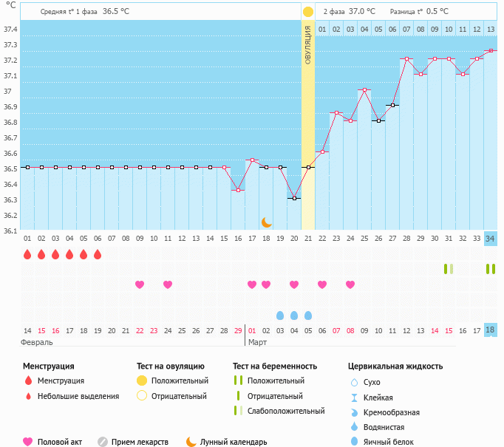Image resolution: width=504 pixels, height=447 pixels.
Task: Click the yellow ovulation sun icon above the chart
Action: coord(307,12)
